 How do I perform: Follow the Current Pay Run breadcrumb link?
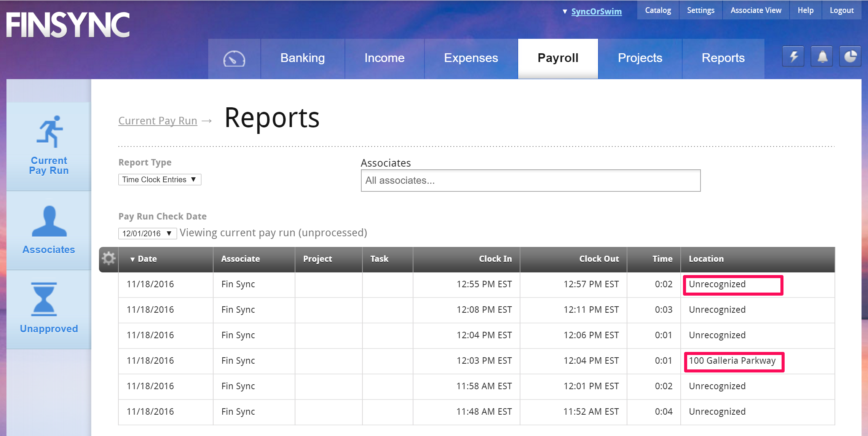click(158, 121)
